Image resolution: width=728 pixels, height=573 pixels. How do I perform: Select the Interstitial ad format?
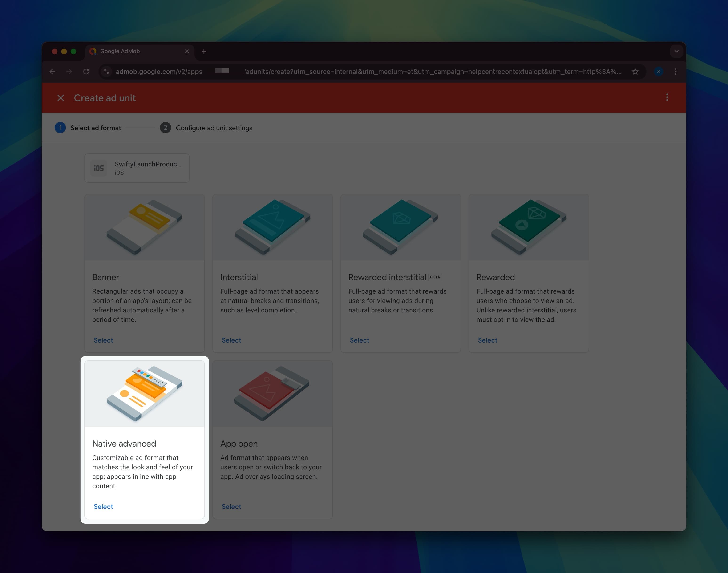(x=231, y=340)
